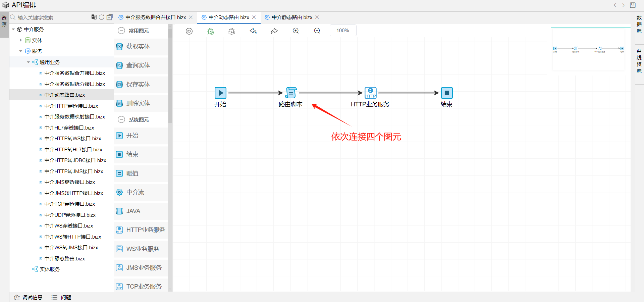Expand the 实体 tree node
This screenshot has height=302, width=644.
coord(21,40)
